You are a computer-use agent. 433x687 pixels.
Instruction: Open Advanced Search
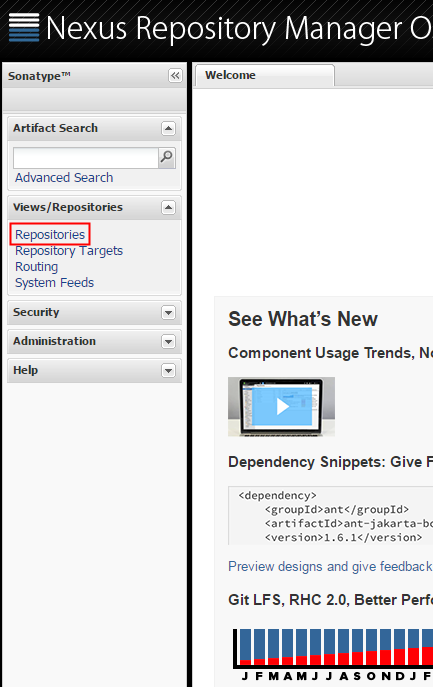(64, 177)
